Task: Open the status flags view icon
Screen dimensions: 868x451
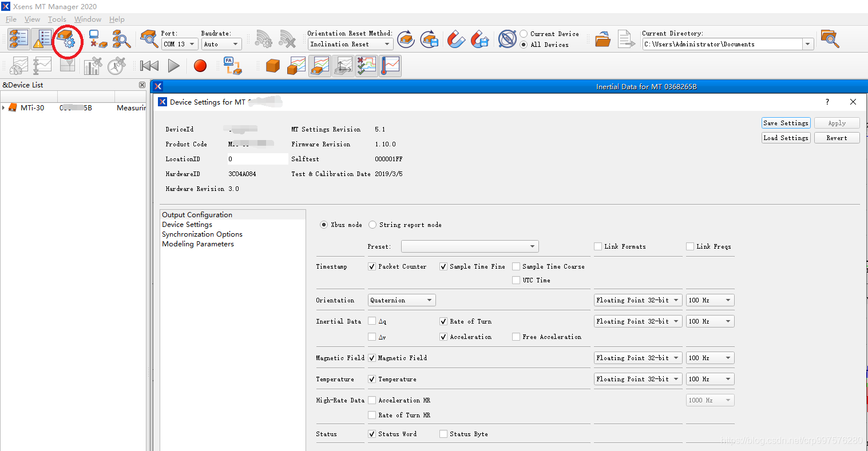Action: pos(367,66)
